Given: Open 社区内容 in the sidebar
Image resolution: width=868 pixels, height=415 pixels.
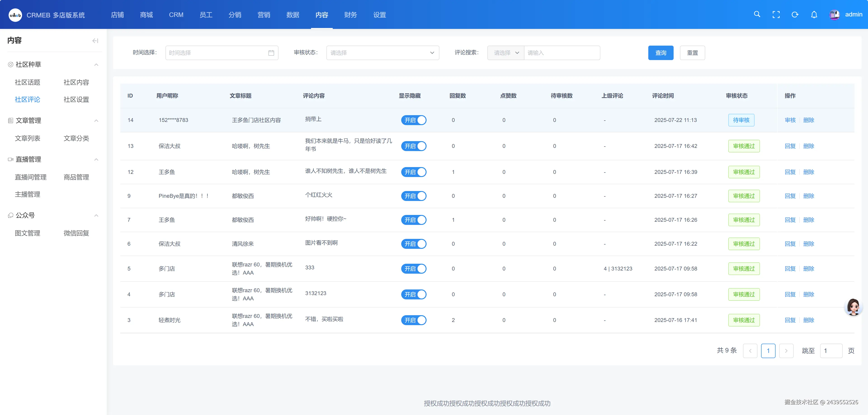Looking at the screenshot, I should tap(76, 82).
